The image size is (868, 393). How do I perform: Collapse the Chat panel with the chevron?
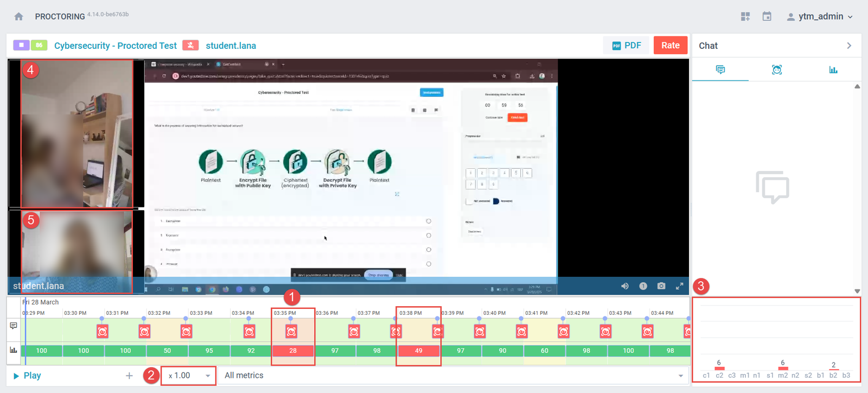pyautogui.click(x=849, y=46)
